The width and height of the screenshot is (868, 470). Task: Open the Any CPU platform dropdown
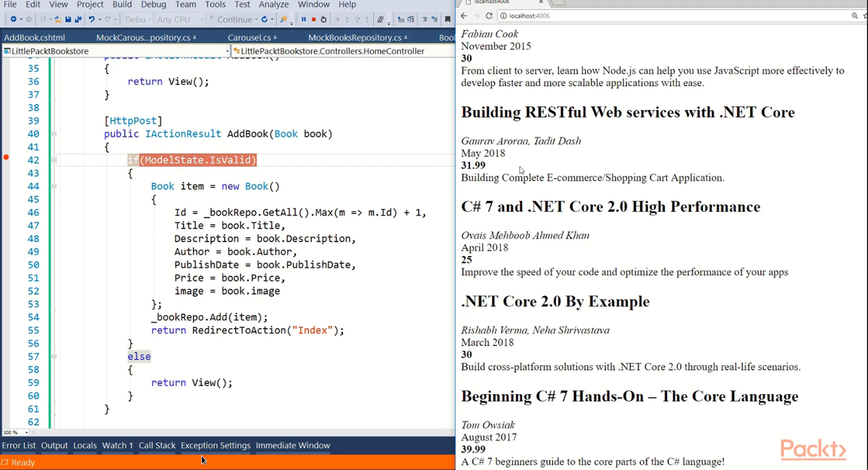point(180,20)
